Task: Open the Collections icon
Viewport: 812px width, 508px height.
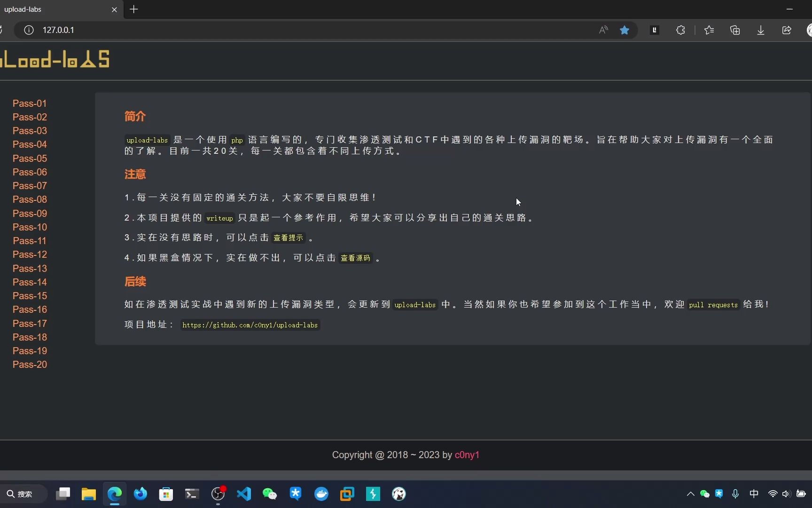Action: coord(735,30)
